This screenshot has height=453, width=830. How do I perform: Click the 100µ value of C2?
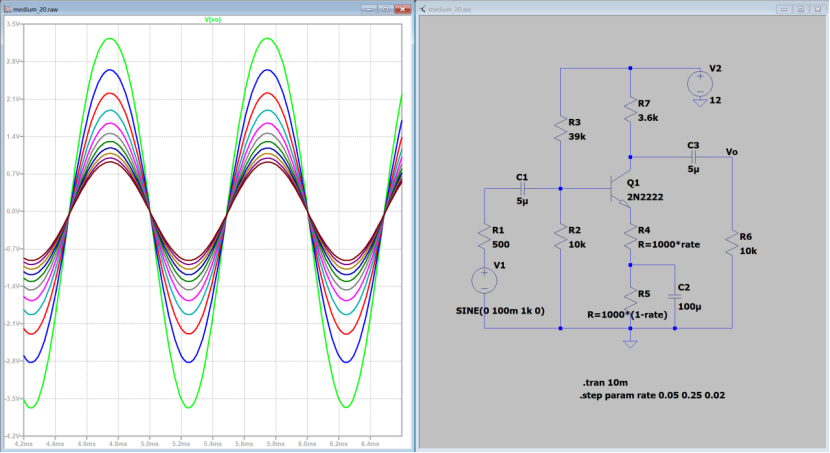(x=690, y=307)
